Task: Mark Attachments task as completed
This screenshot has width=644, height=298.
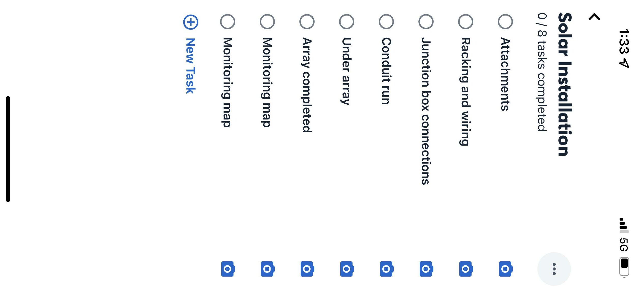Action: coord(505,22)
